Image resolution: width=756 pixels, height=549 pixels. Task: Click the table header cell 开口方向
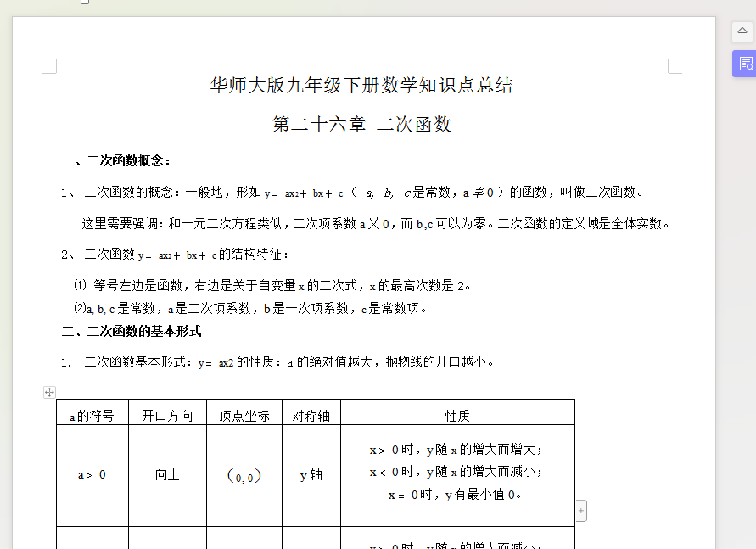point(167,416)
